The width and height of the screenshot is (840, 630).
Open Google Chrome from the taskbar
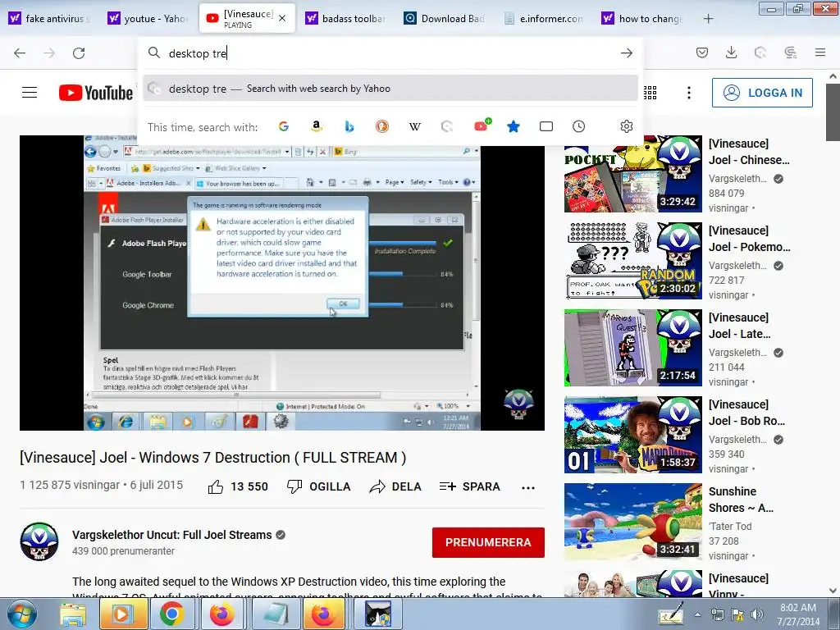[x=171, y=615]
